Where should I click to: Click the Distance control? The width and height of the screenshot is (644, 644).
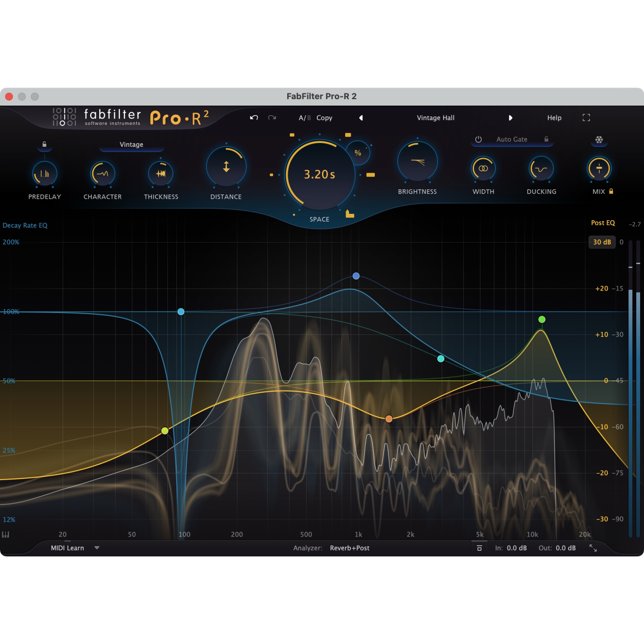coord(226,167)
